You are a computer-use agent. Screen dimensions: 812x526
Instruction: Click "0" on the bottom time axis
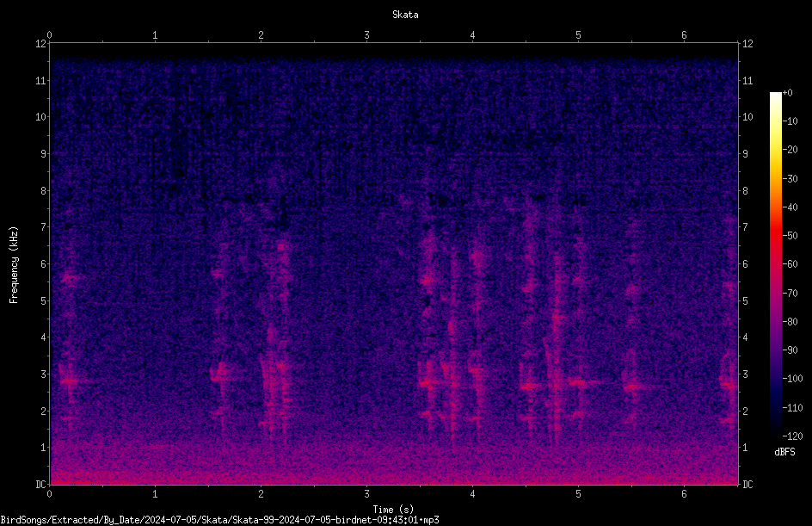[49, 494]
